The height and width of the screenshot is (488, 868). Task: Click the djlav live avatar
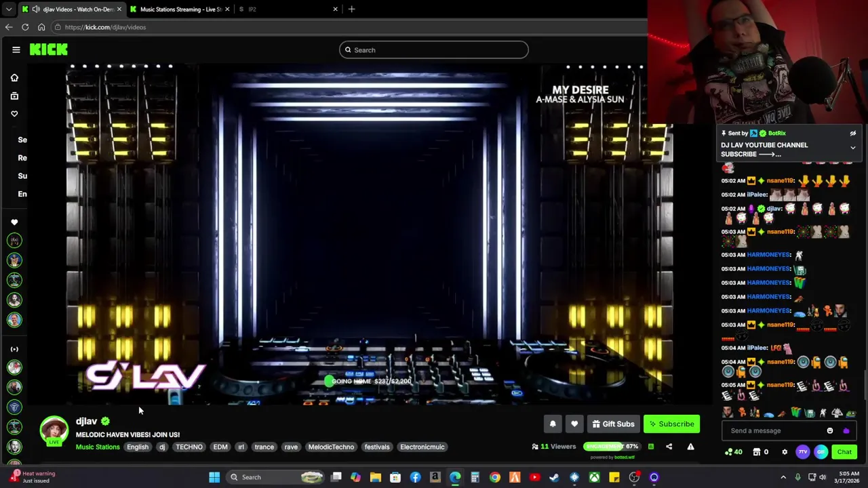coord(54,430)
